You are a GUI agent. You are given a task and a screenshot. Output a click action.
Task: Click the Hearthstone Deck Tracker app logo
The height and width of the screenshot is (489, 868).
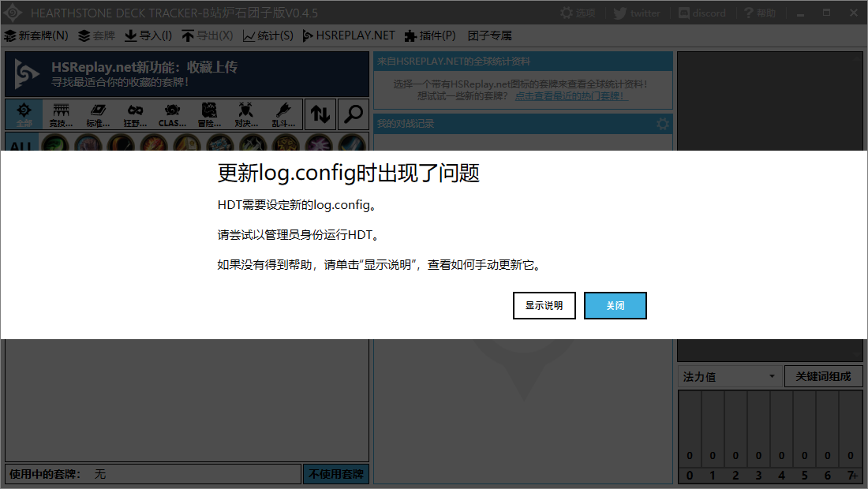pos(12,13)
